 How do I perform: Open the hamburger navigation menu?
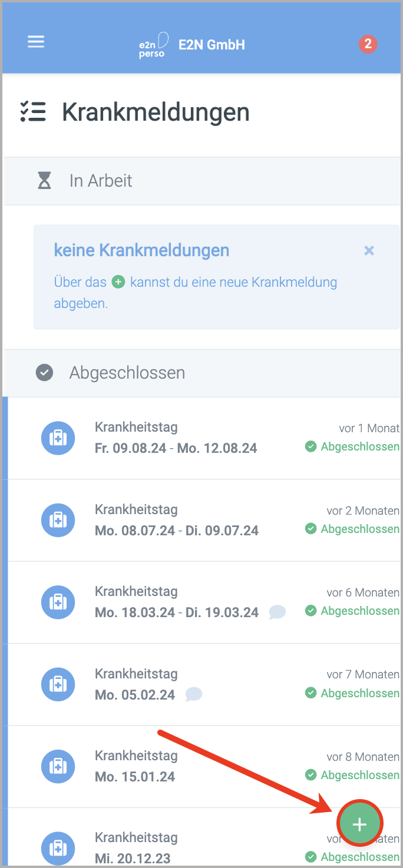pyautogui.click(x=36, y=41)
